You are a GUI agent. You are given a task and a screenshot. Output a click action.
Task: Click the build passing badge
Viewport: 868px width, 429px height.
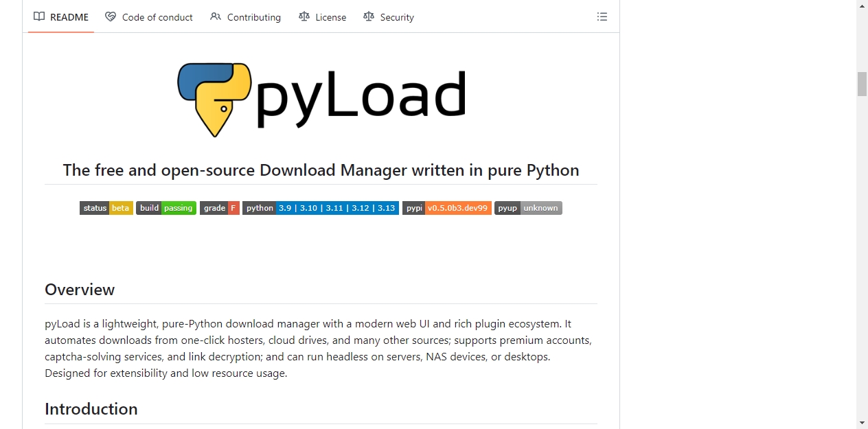pos(166,208)
